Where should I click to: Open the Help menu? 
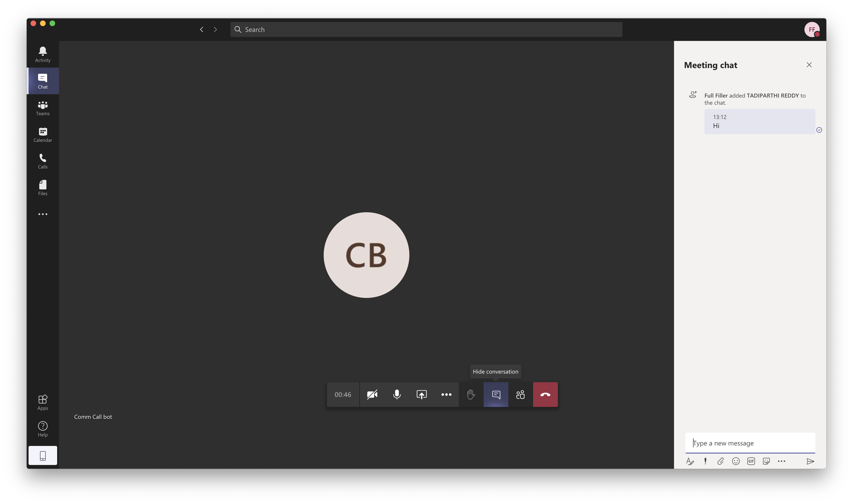(43, 429)
